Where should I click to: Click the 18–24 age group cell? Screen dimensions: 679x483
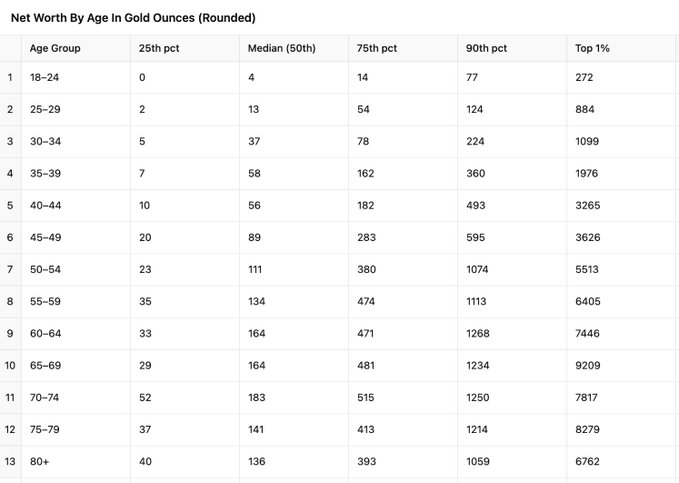[x=43, y=77]
